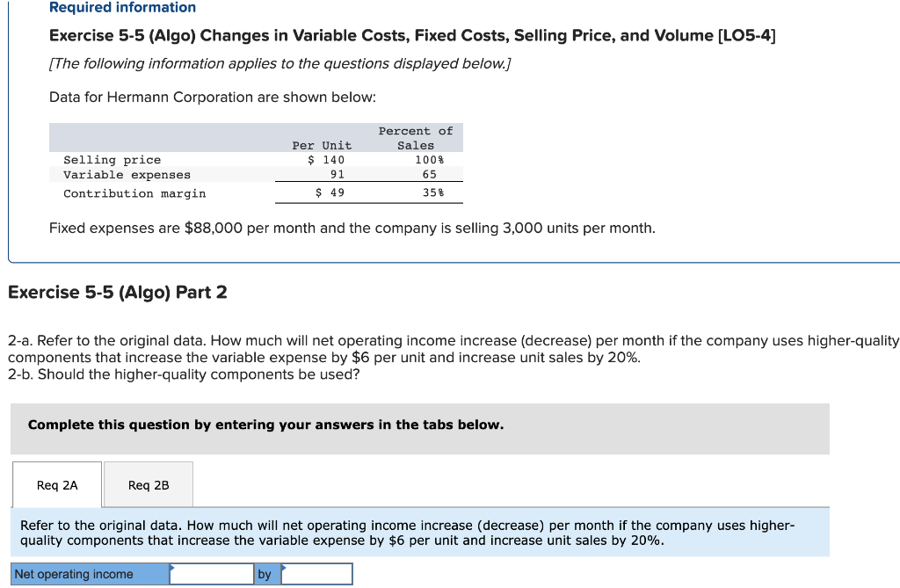Click the dropdown marker in the 'by' answer cell
900x588 pixels.
pos(286,569)
